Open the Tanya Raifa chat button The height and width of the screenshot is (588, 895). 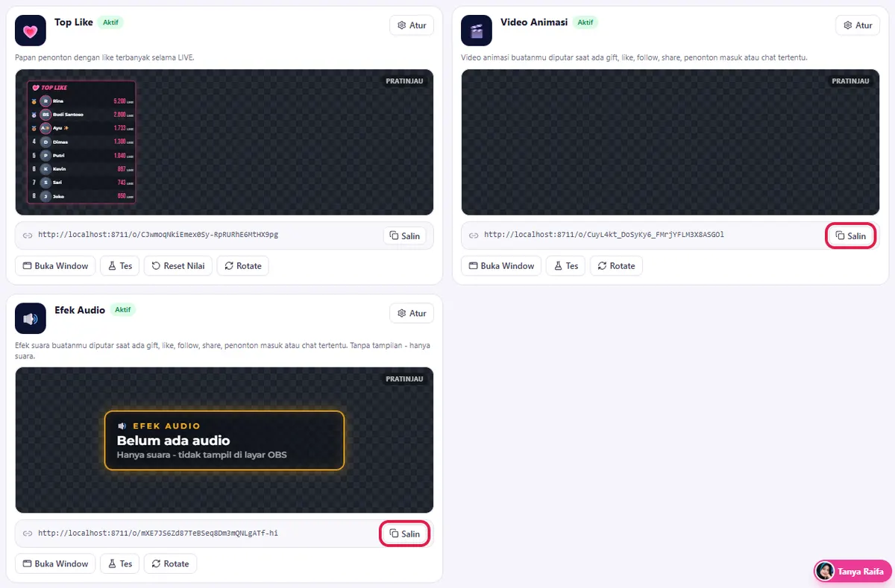(x=852, y=572)
